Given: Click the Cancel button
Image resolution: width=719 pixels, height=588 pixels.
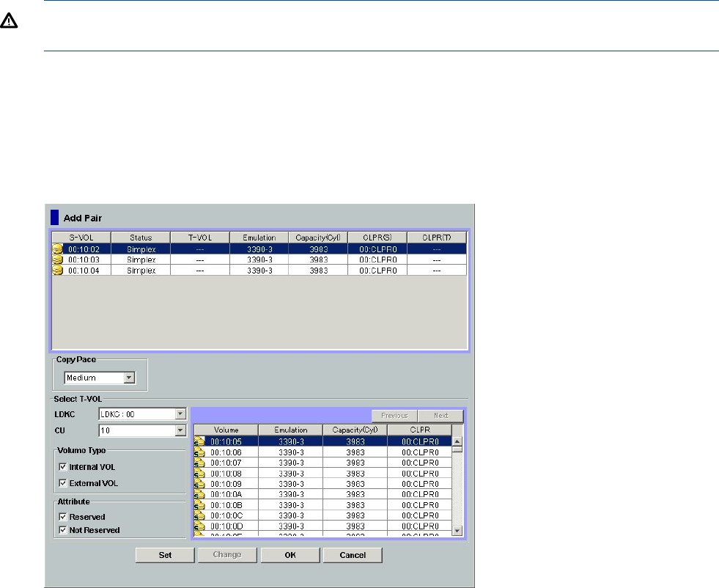Looking at the screenshot, I should point(353,555).
